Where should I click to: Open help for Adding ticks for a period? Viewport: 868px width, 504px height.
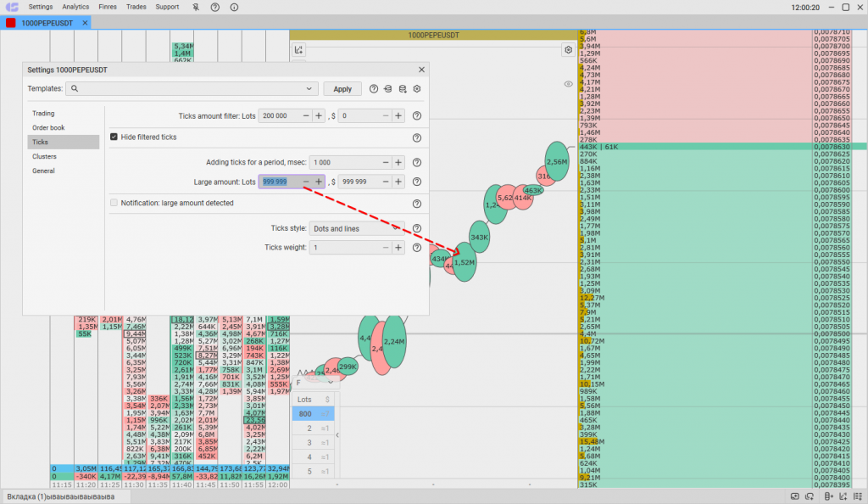(417, 162)
